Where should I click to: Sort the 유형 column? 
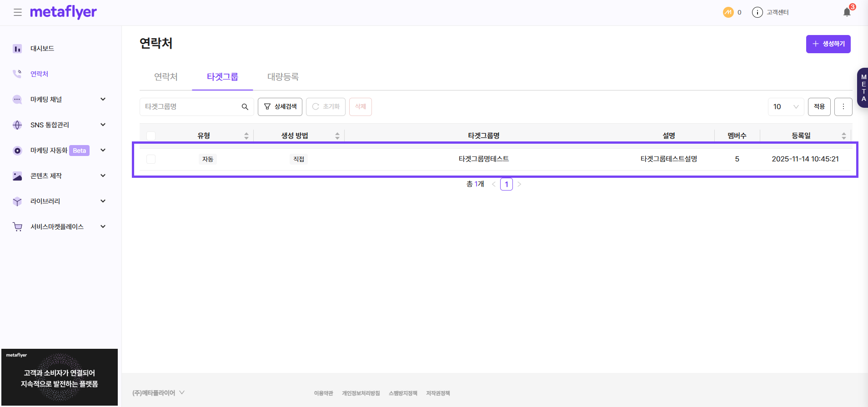click(x=246, y=136)
